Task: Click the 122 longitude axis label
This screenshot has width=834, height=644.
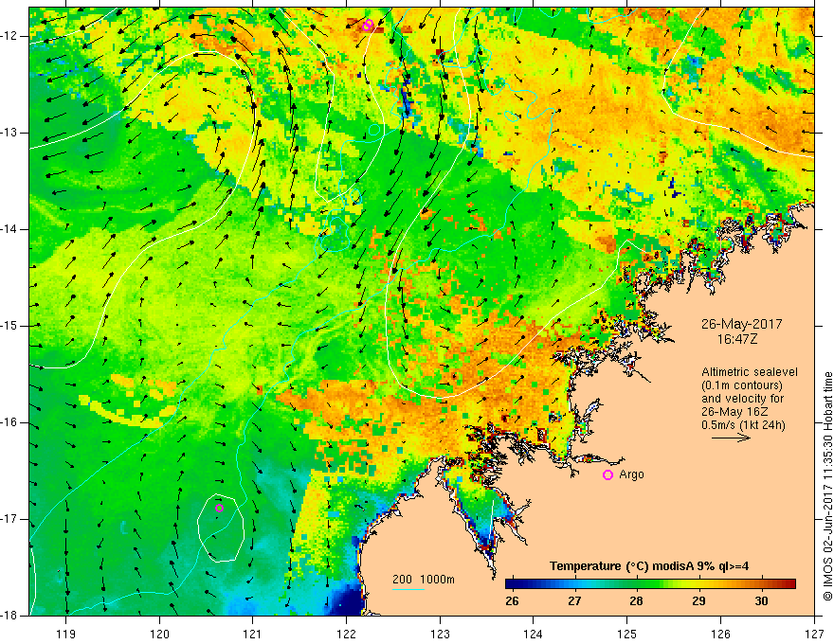Action: point(346,634)
